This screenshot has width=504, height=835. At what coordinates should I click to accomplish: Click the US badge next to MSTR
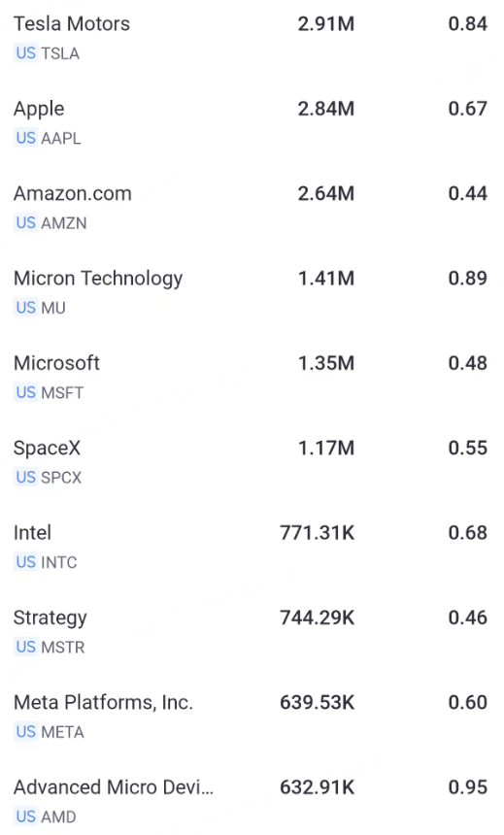[x=25, y=647]
